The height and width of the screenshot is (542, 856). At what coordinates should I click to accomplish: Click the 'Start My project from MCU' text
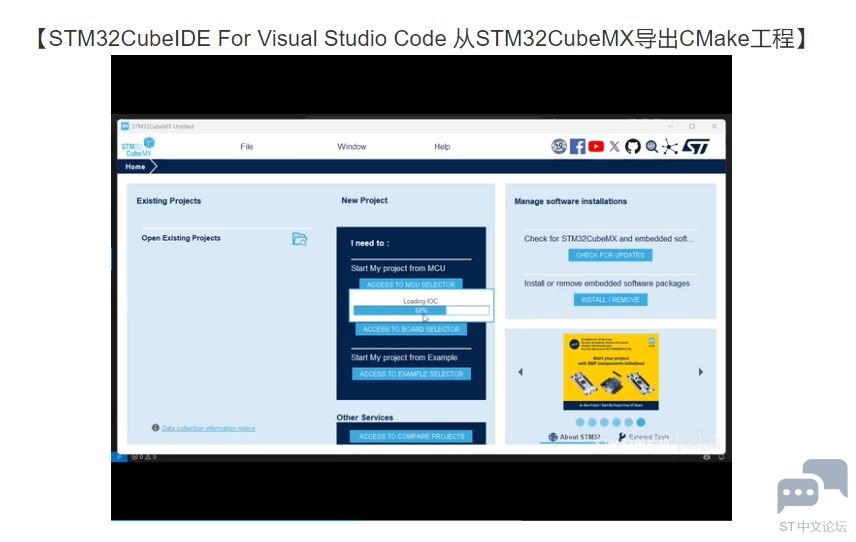[x=398, y=268]
